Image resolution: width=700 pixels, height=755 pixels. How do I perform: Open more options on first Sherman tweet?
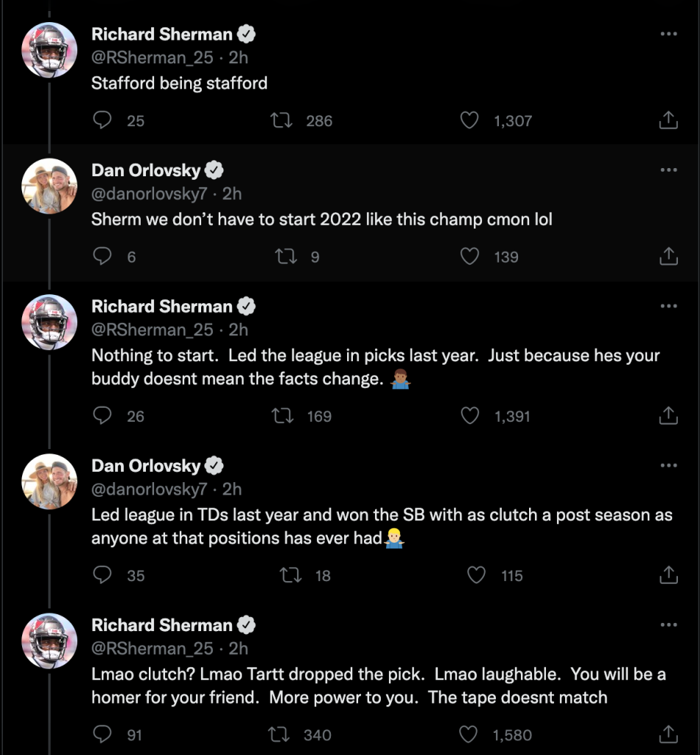click(669, 34)
